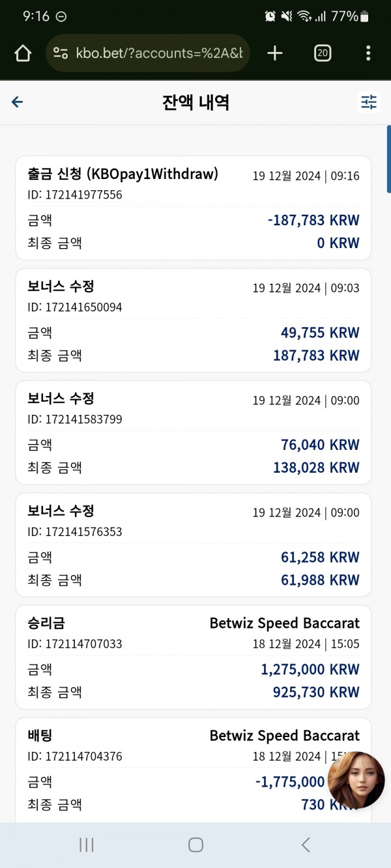Tap the site info icon in address bar
391x868 pixels.
tap(61, 53)
